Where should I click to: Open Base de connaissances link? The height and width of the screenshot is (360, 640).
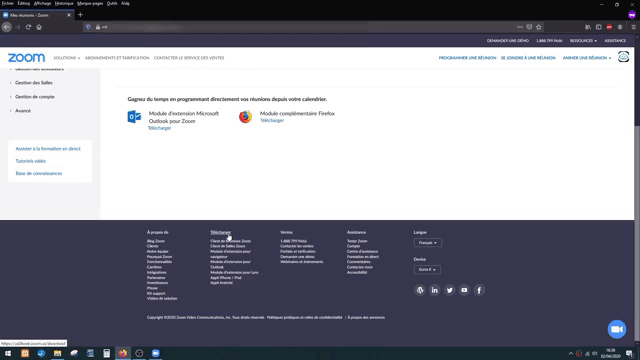(x=39, y=173)
